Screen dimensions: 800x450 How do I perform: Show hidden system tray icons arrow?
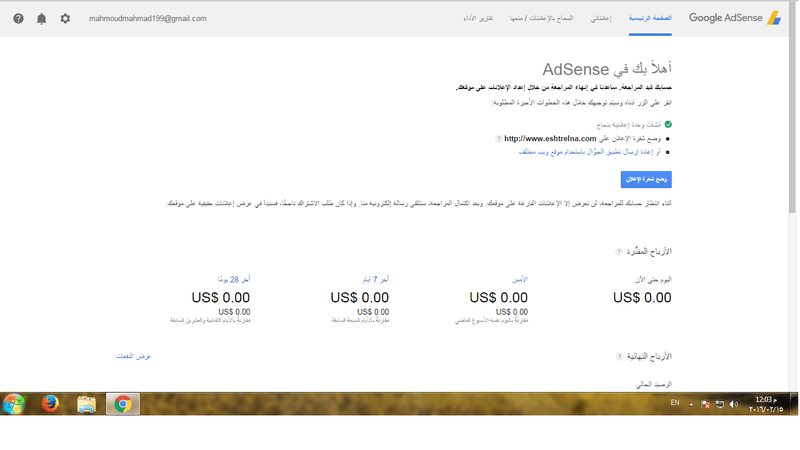[x=691, y=404]
